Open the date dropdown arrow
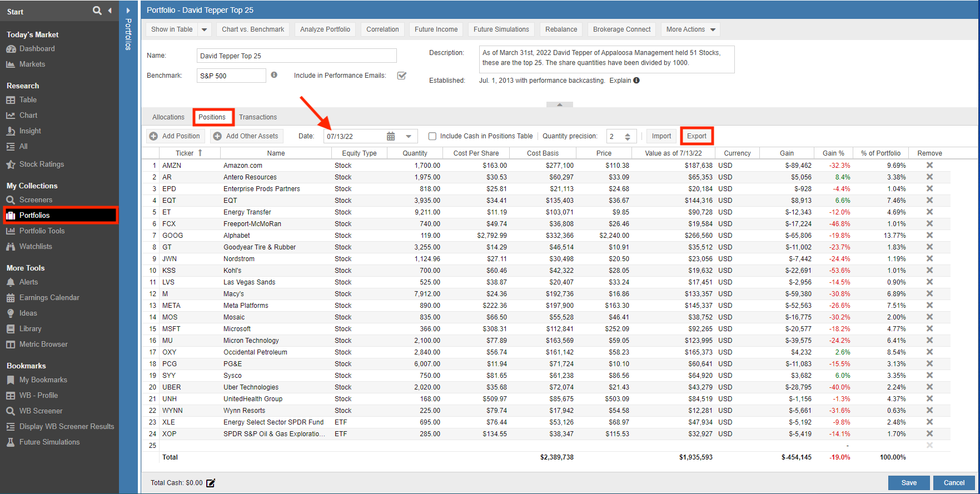Screen dimensions: 980x494 pyautogui.click(x=409, y=136)
